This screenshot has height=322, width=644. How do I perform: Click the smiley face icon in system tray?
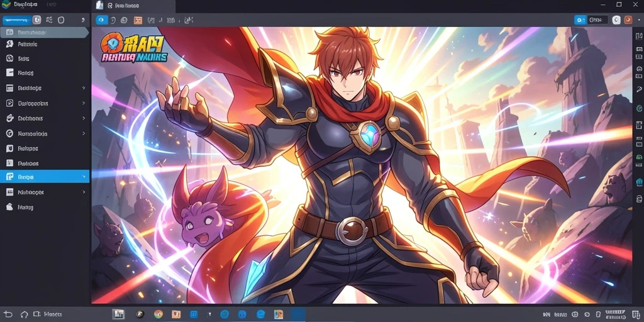tap(575, 314)
